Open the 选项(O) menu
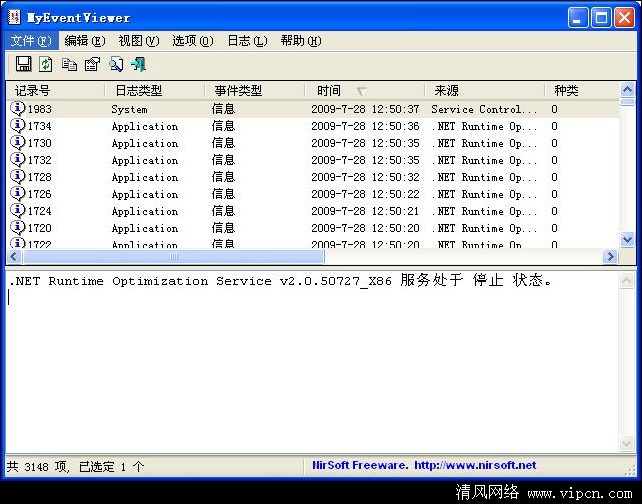The height and width of the screenshot is (504, 642). (x=192, y=41)
